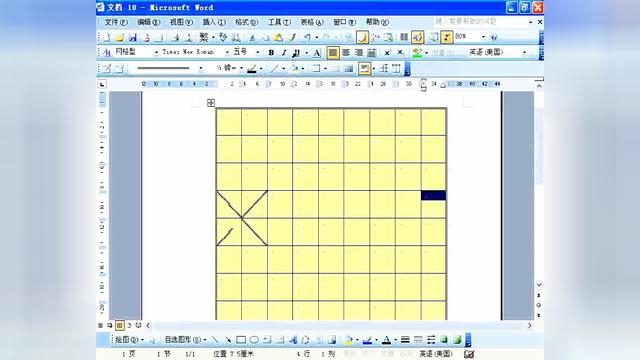
Task: Toggle justified text alignment
Action: pyautogui.click(x=333, y=53)
